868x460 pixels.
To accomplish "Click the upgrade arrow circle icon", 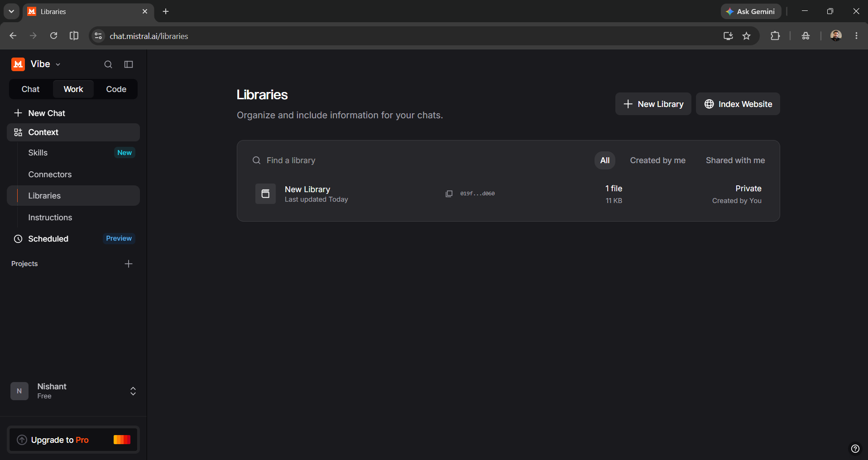I will click(x=22, y=440).
